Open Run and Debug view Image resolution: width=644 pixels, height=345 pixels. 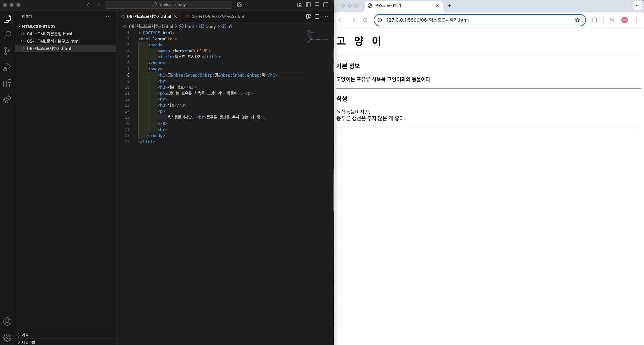[7, 67]
